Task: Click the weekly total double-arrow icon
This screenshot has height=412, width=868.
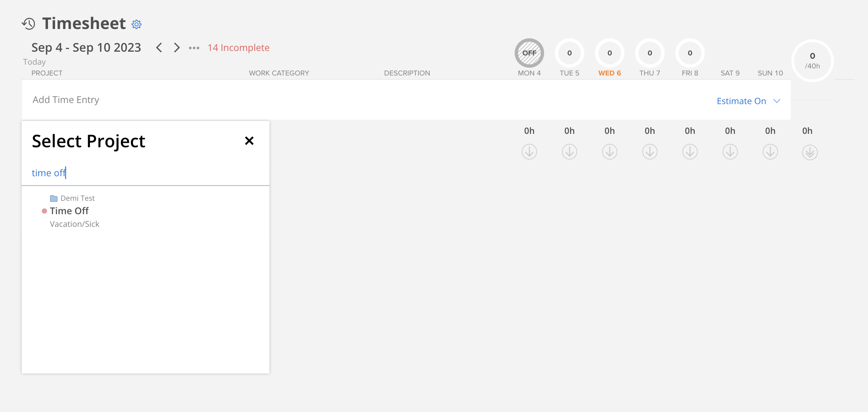Action: click(810, 152)
